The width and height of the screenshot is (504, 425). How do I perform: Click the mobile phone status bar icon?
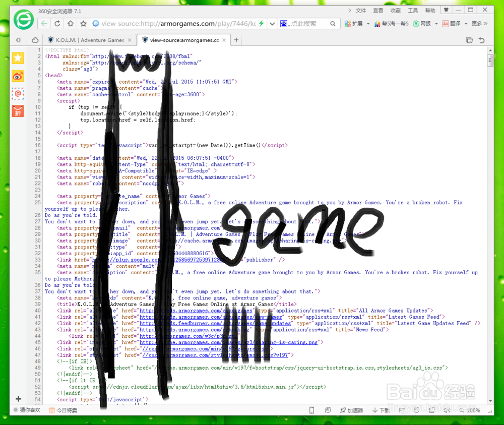[x=311, y=410]
